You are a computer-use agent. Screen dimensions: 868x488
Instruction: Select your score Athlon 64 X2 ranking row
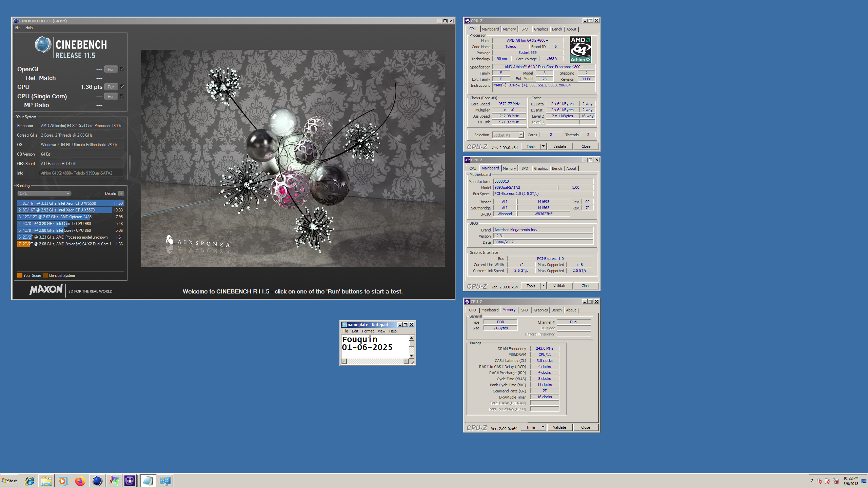pyautogui.click(x=71, y=244)
